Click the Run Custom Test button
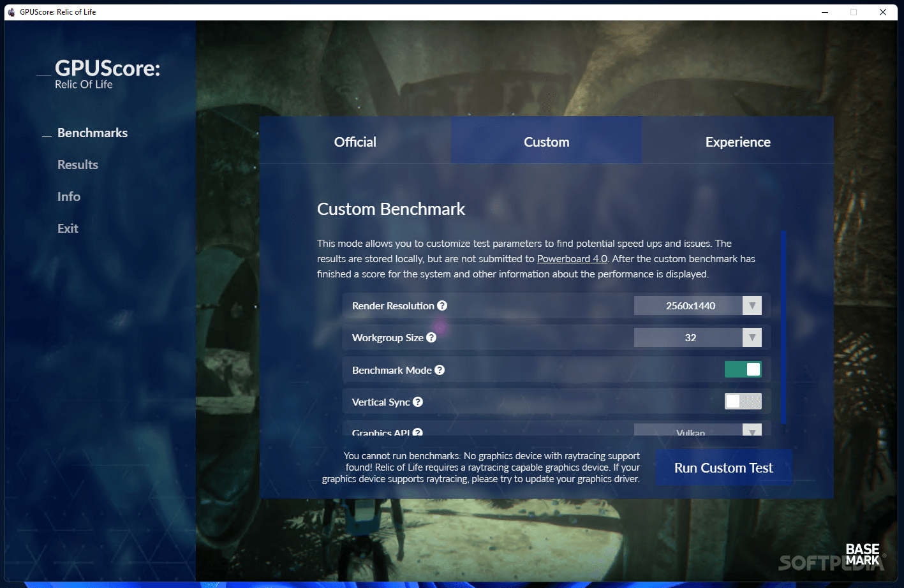The height and width of the screenshot is (588, 904). point(723,467)
